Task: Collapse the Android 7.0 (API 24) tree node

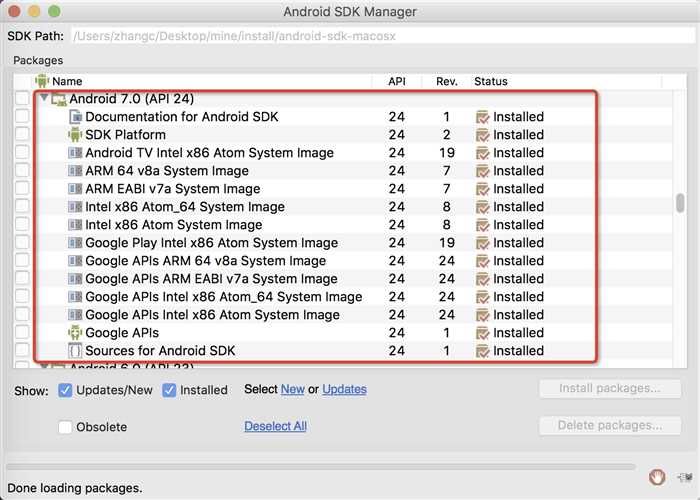Action: pos(44,97)
